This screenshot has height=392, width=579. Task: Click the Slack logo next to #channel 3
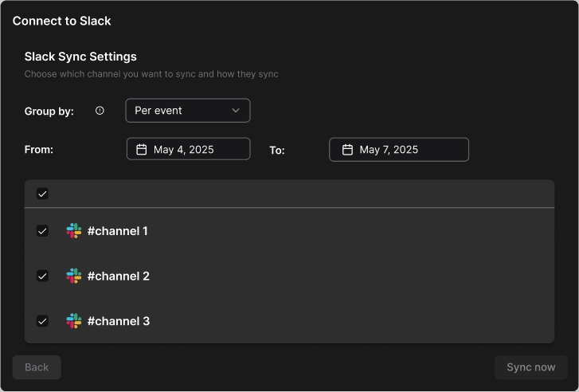pos(74,321)
